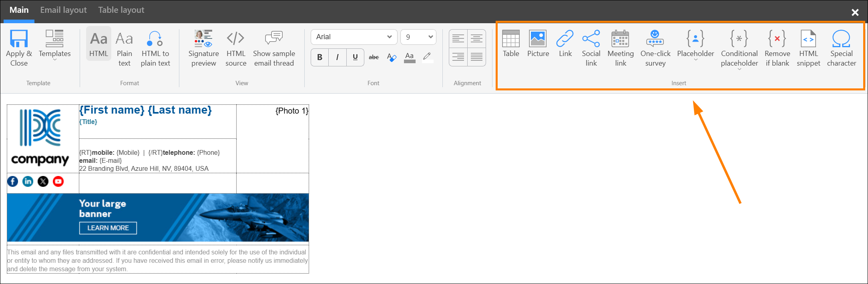Open the Arial font family dropdown
Viewport: 868px width, 284px height.
[354, 37]
